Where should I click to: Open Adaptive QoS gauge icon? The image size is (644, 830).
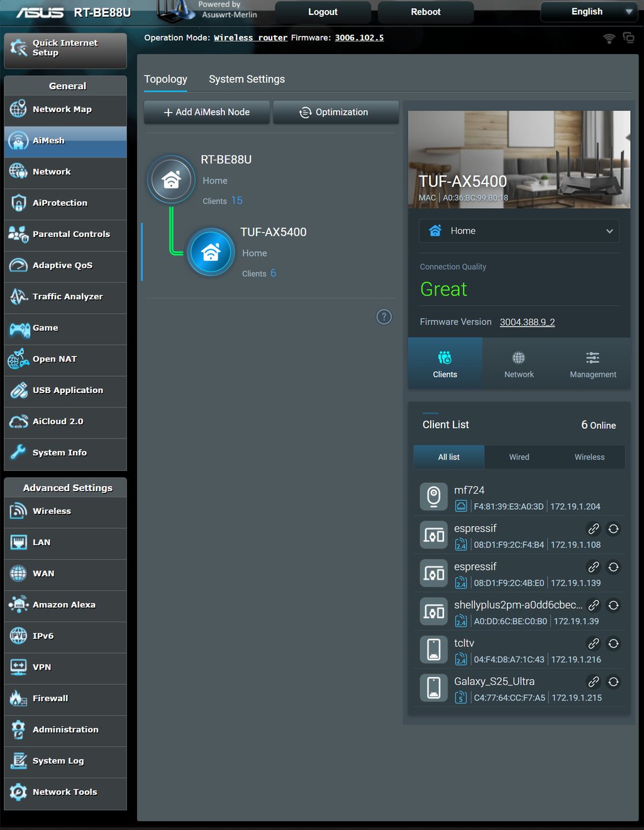18,265
